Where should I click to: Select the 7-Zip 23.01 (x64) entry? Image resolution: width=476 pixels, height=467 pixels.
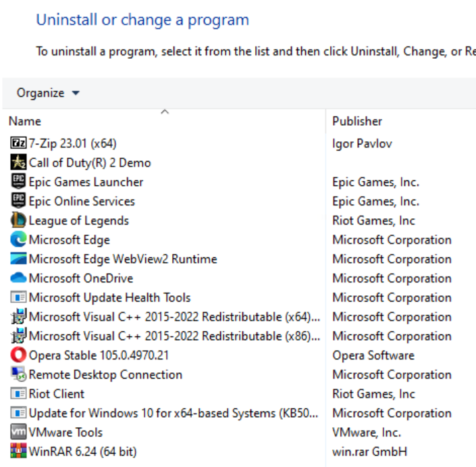[72, 143]
